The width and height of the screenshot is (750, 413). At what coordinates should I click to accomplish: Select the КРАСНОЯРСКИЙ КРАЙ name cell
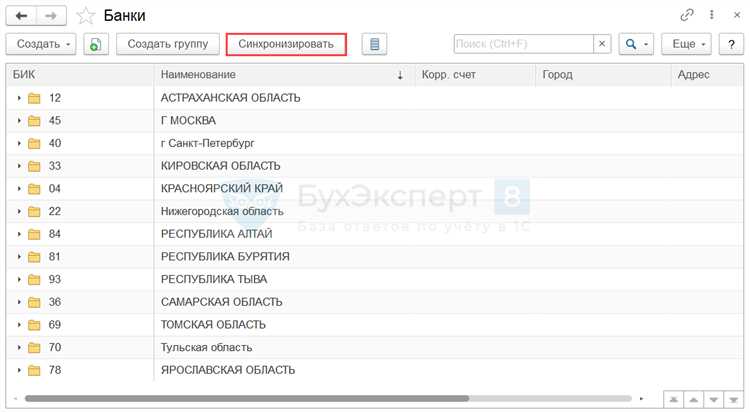click(284, 189)
